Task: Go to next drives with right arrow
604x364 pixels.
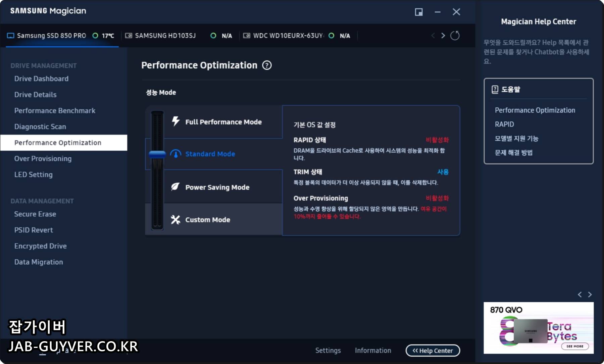Action: pos(443,36)
